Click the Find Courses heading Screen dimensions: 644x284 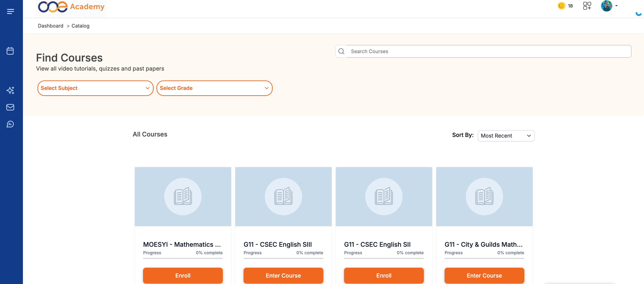pos(69,58)
